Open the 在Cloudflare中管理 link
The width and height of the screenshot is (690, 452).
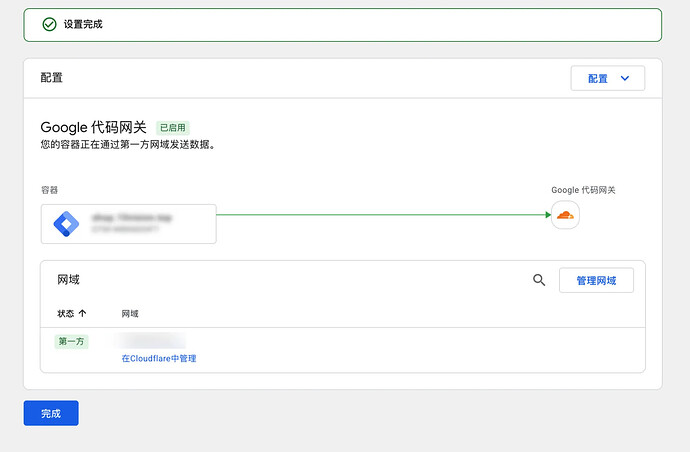(x=158, y=358)
